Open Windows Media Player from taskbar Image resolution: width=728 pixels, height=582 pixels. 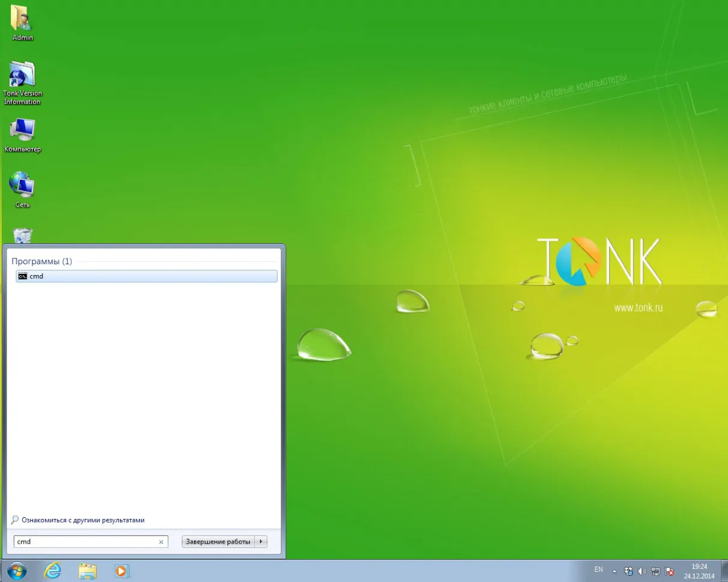point(122,571)
